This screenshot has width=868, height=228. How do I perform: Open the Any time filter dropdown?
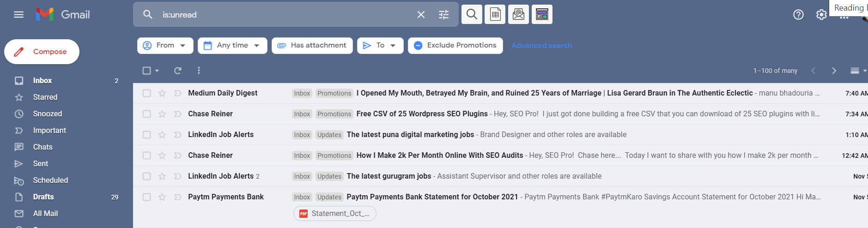[x=232, y=45]
